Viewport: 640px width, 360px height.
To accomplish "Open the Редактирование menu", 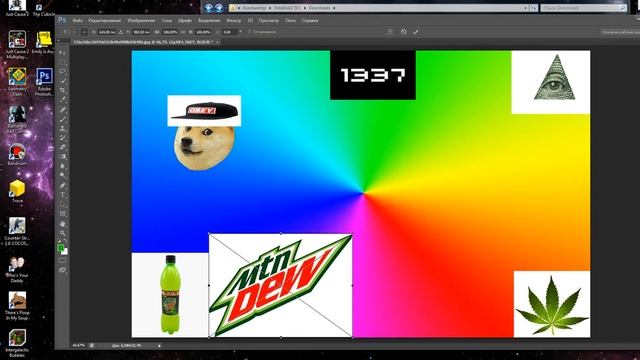I will click(x=105, y=20).
